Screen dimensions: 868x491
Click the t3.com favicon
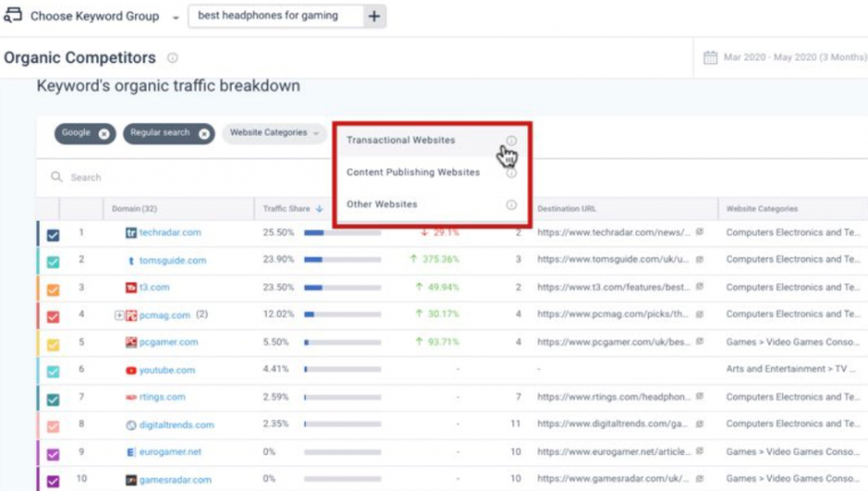click(x=130, y=287)
